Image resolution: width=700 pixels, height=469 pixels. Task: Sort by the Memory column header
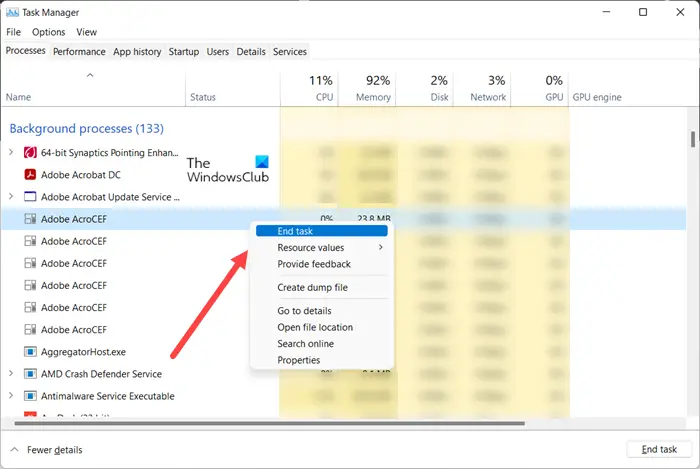(367, 89)
